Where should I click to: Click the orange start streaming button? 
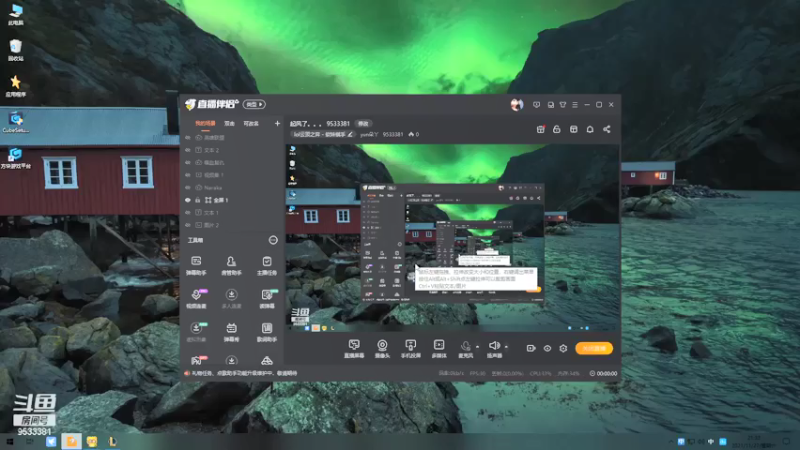point(594,348)
